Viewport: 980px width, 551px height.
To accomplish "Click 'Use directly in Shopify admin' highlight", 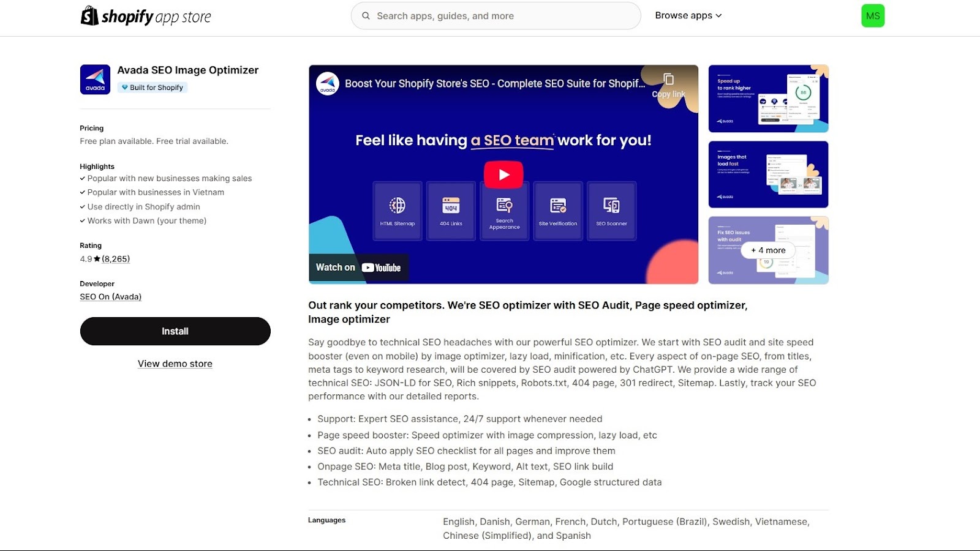I will (x=143, y=207).
